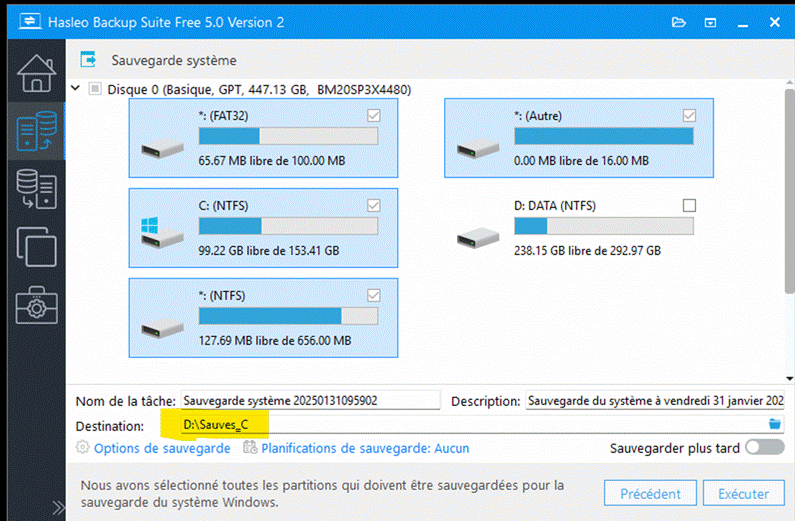Image resolution: width=795 pixels, height=521 pixels.
Task: Expand the sidebar with double chevron
Action: click(58, 507)
